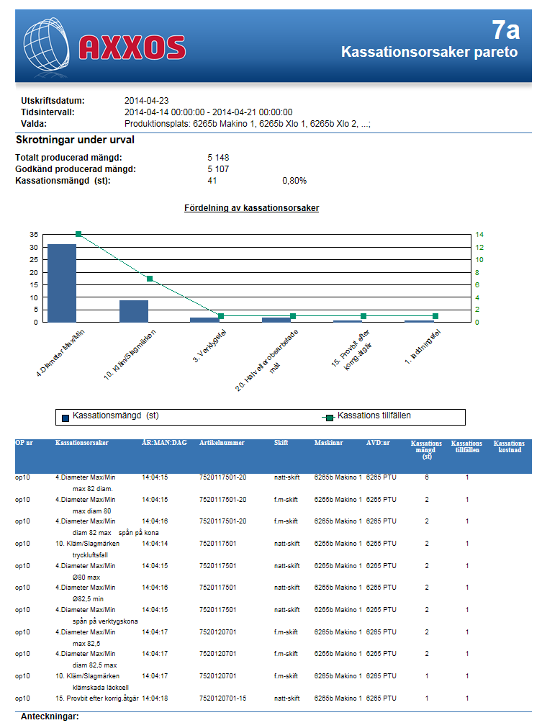The width and height of the screenshot is (560, 728).
Task: Click the scrap percentage 0,80%
Action: pos(294,181)
